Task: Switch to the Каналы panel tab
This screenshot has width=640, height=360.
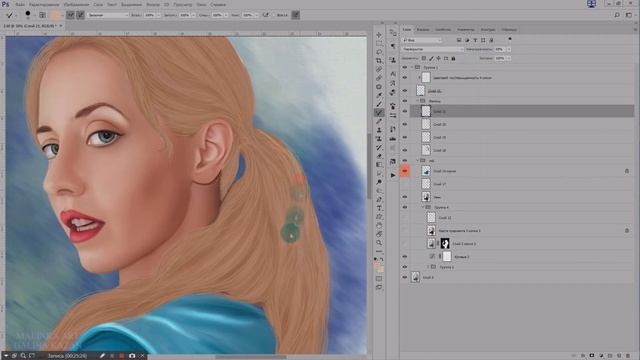Action: (x=423, y=30)
